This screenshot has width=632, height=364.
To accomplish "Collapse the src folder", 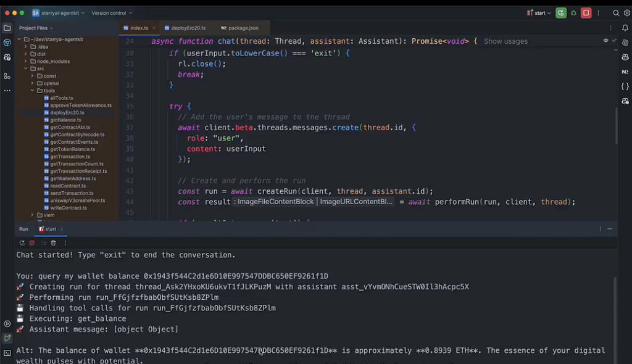I will 26,68.
